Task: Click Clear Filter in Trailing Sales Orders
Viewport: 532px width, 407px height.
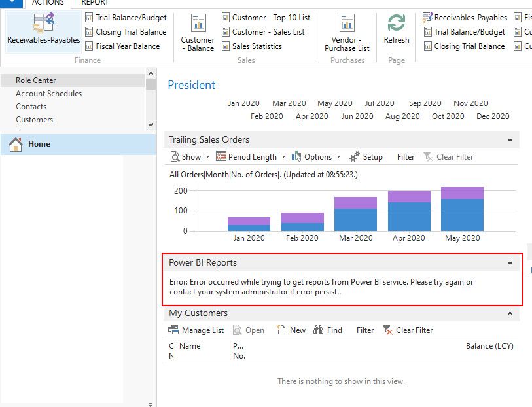Action: click(448, 156)
